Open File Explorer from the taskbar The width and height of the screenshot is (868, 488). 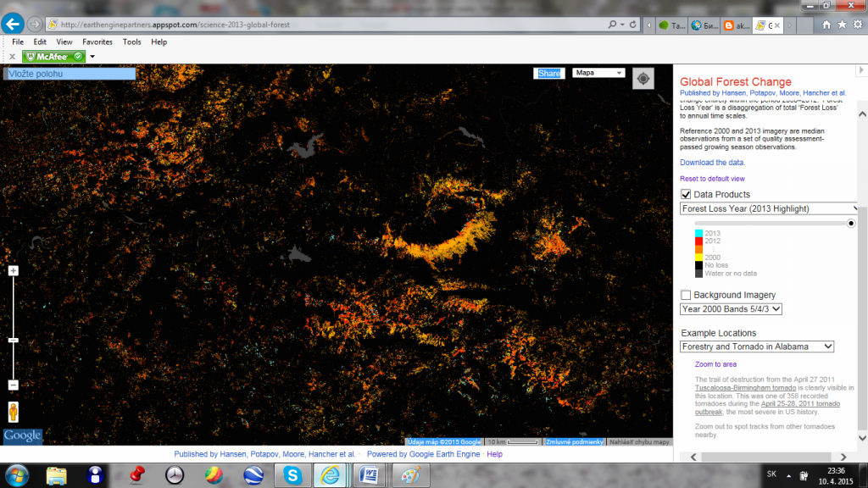tap(57, 476)
